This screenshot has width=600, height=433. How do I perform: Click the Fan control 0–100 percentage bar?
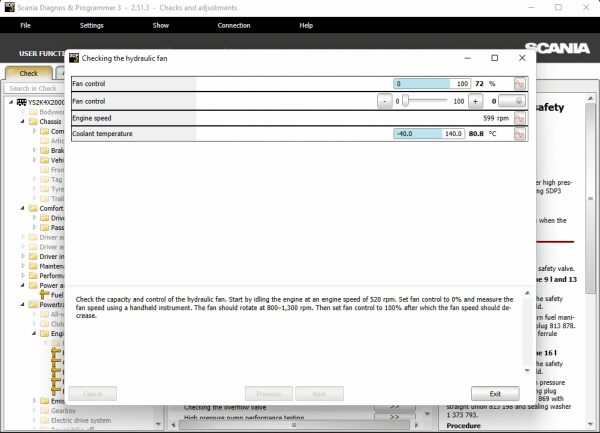click(432, 84)
